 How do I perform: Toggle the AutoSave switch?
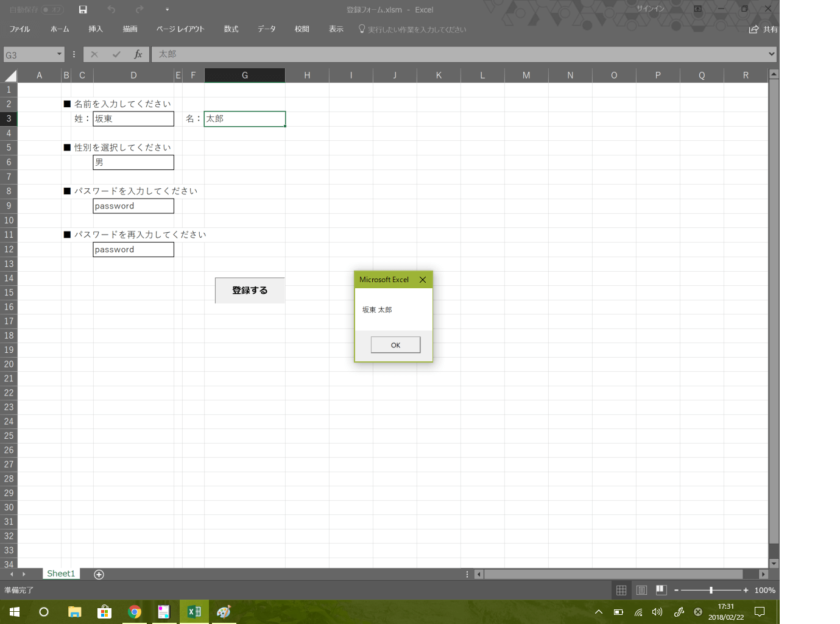(x=52, y=10)
